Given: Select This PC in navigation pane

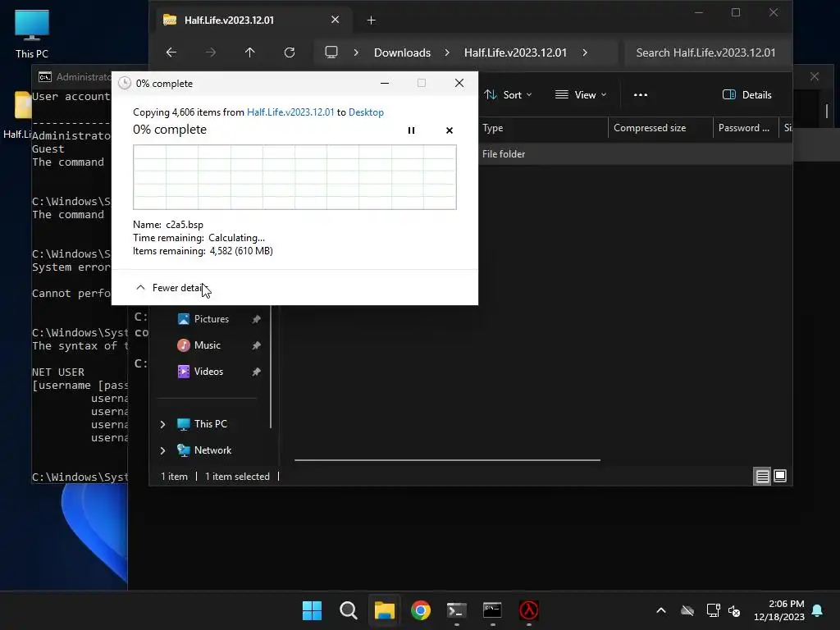Looking at the screenshot, I should (x=210, y=424).
